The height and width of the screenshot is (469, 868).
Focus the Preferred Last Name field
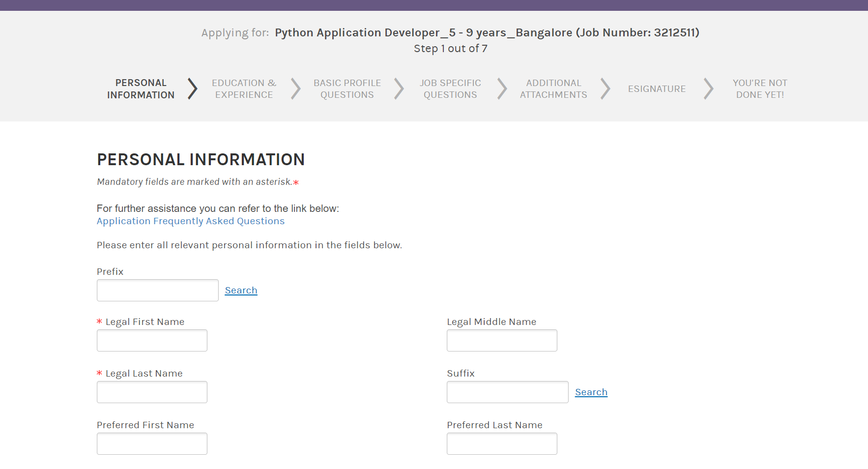pyautogui.click(x=502, y=444)
